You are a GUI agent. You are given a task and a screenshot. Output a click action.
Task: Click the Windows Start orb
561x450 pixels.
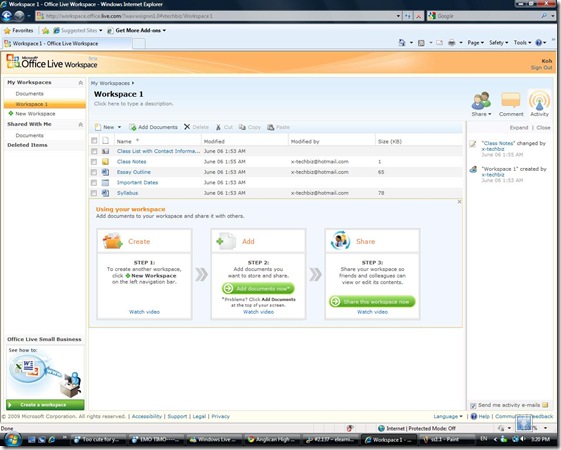[x=12, y=439]
